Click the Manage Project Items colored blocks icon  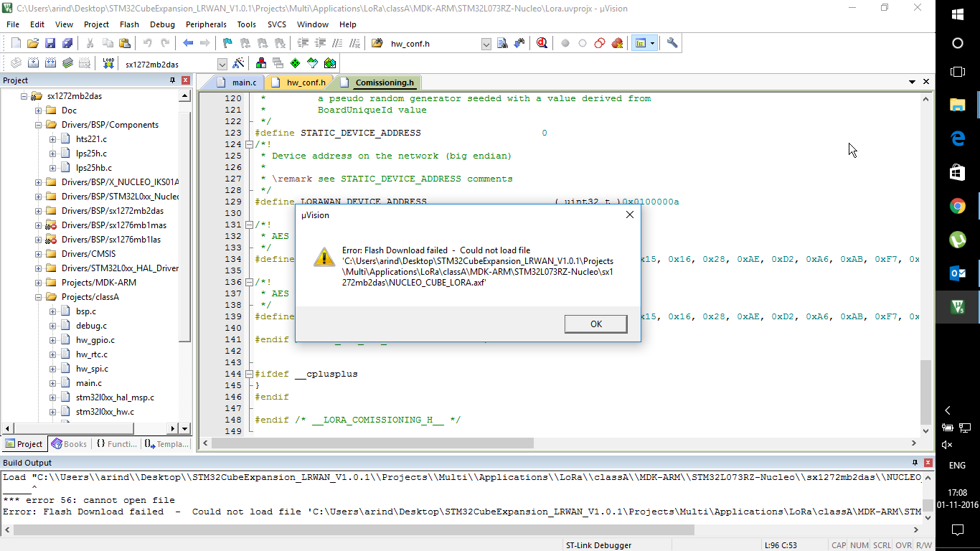(x=261, y=64)
